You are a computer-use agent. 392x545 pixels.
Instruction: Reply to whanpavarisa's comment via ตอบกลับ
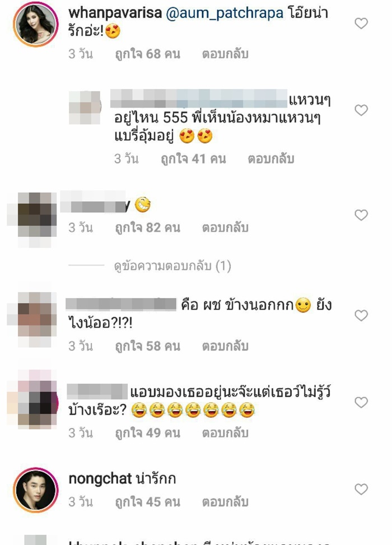tap(225, 54)
